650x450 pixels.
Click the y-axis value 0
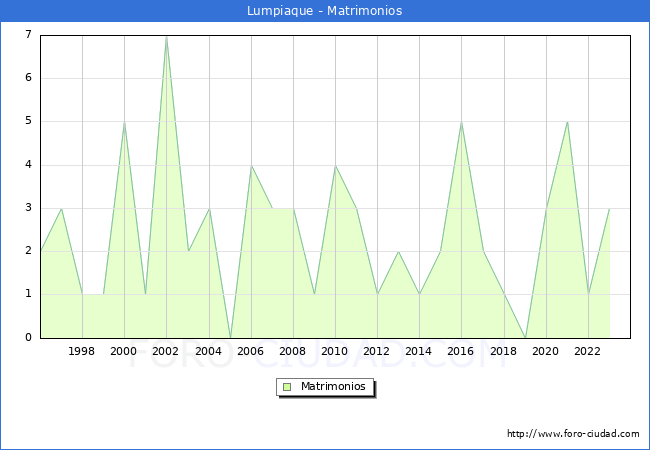(x=28, y=337)
